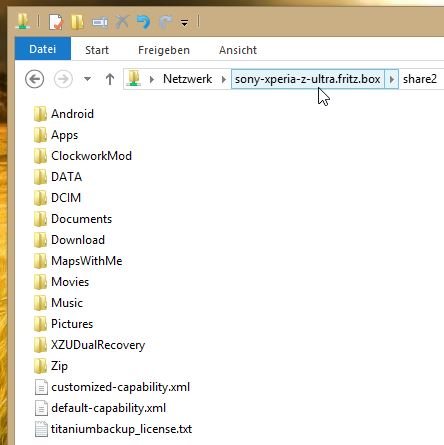Select the Download folder
The image size is (444, 445).
[x=69, y=240]
